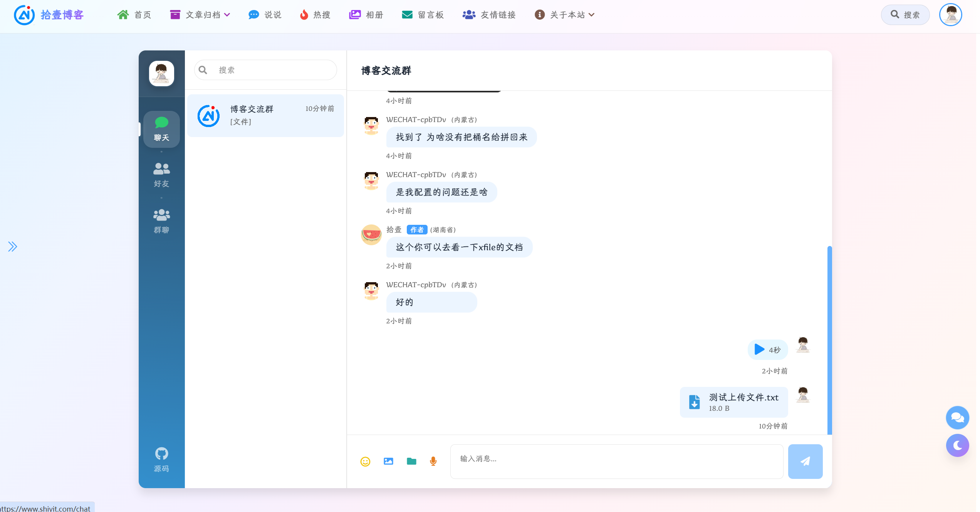Open the emoji picker in chat

pyautogui.click(x=365, y=461)
